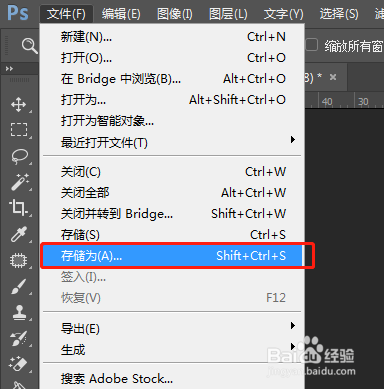Toggle the 缩放所有窗口 checkbox
The height and width of the screenshot is (389, 384).
point(312,45)
